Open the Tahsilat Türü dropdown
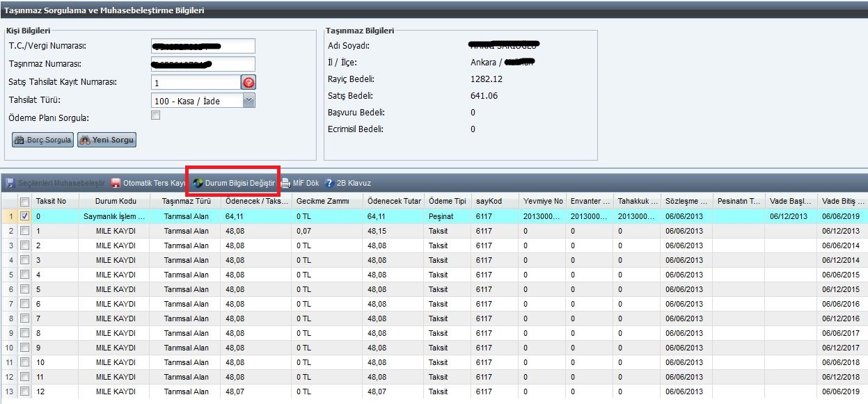This screenshot has width=868, height=404. click(x=249, y=100)
